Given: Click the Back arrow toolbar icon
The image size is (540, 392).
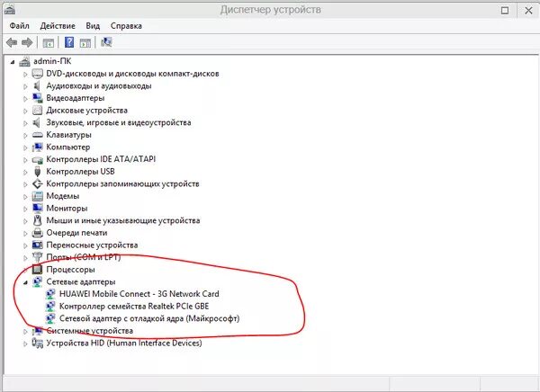Looking at the screenshot, I should tap(12, 42).
